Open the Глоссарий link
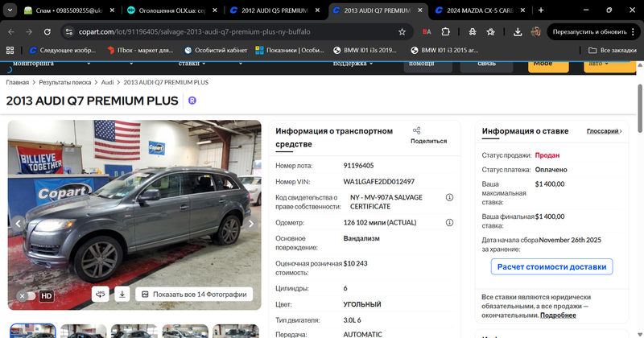 (x=604, y=131)
